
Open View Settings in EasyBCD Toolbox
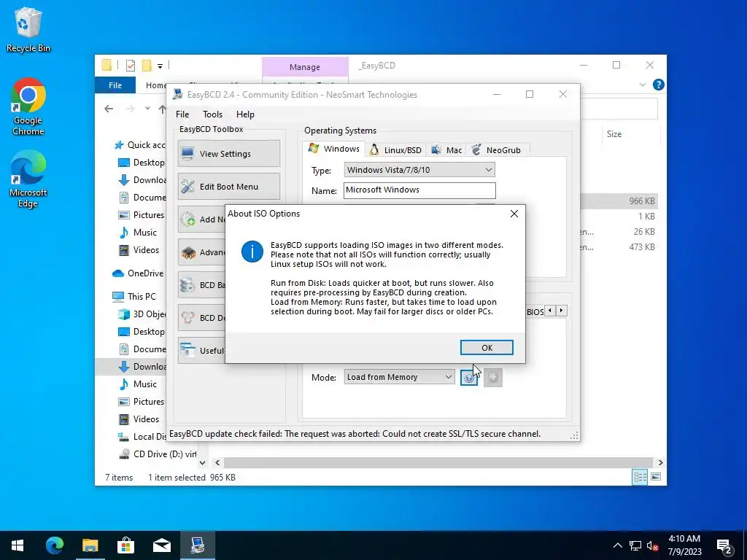point(228,153)
